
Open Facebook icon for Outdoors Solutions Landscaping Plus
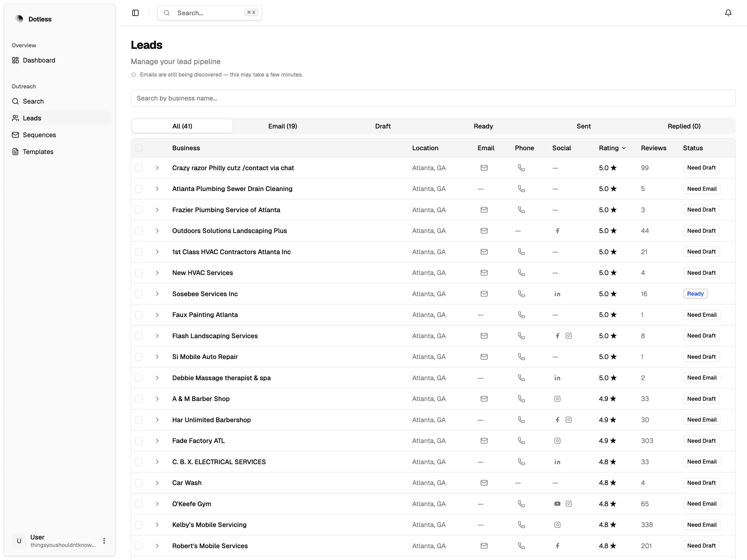click(557, 231)
